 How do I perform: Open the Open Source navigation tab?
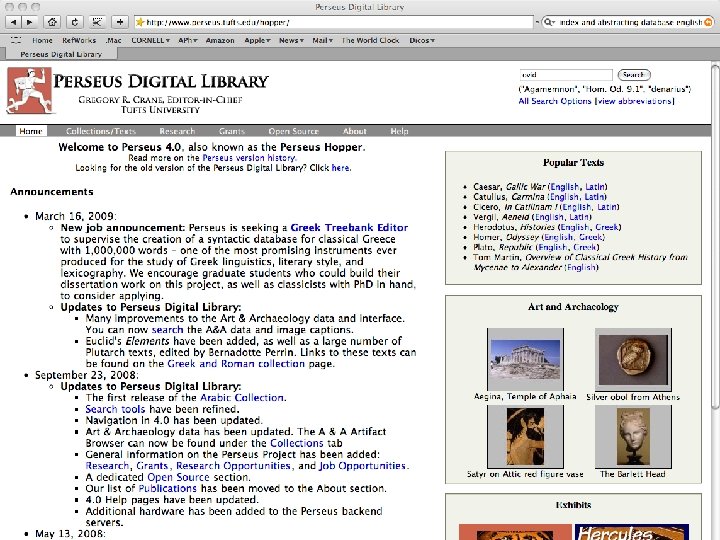click(x=293, y=131)
